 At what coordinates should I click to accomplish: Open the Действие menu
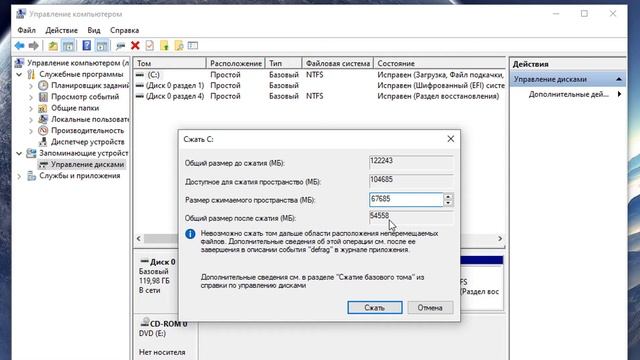(x=61, y=30)
